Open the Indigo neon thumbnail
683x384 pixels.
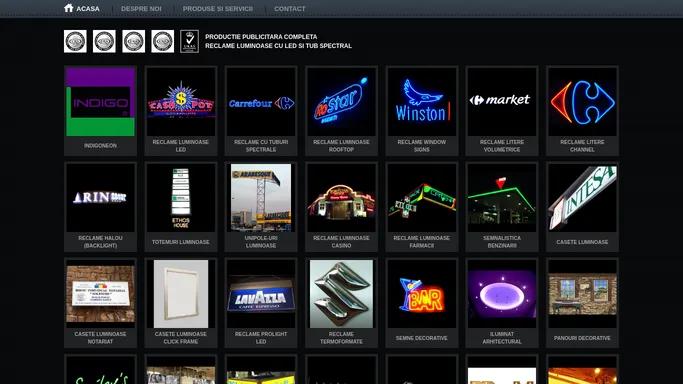pos(100,101)
